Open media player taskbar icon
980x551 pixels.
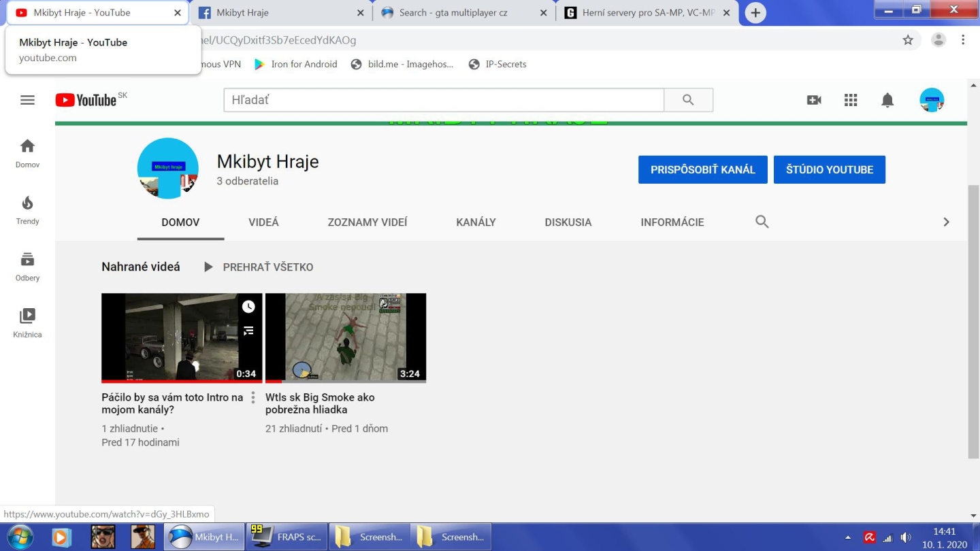coord(62,537)
